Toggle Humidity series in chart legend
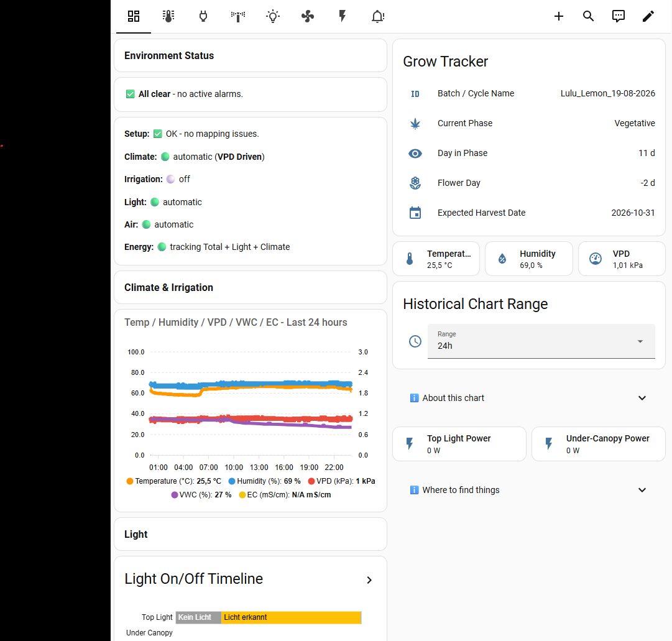Image resolution: width=672 pixels, height=641 pixels. pyautogui.click(x=264, y=481)
